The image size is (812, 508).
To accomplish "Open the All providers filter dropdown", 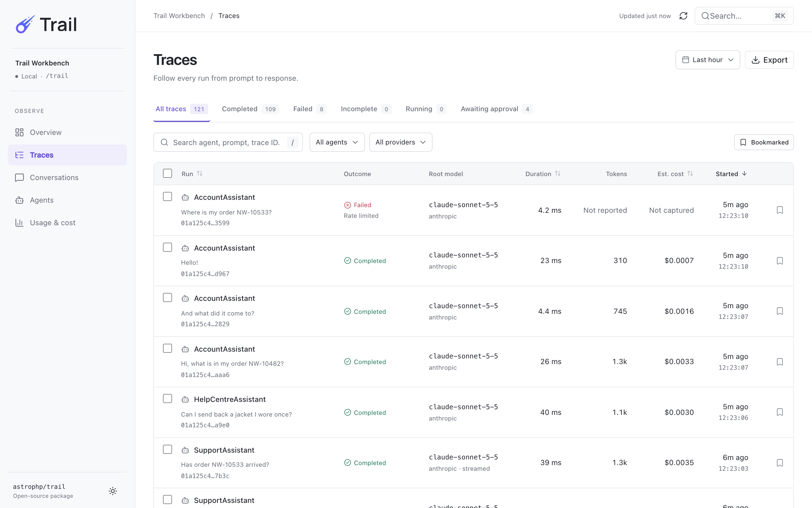I will [x=401, y=142].
